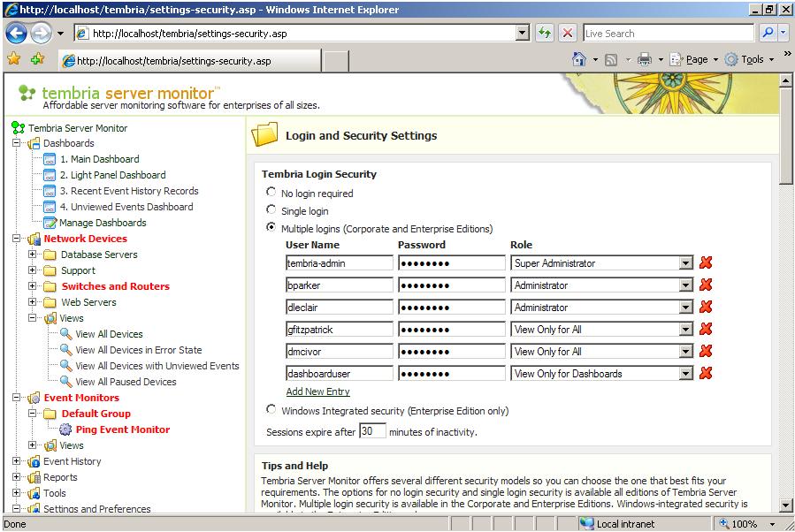Viewport: 795px width, 532px height.
Task: Open the Tools menu in command bar
Action: pos(749,60)
